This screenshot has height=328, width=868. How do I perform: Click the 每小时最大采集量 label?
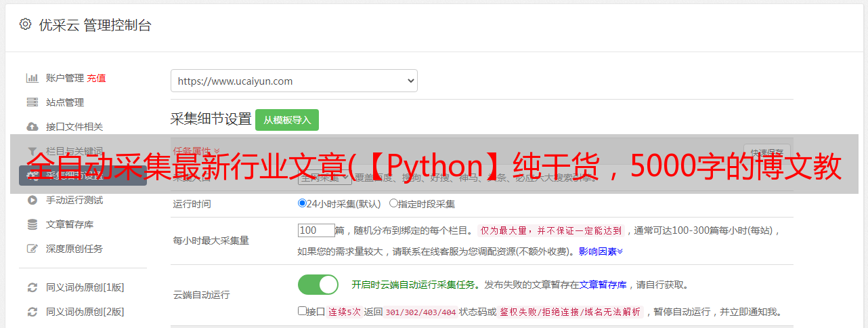(x=211, y=241)
